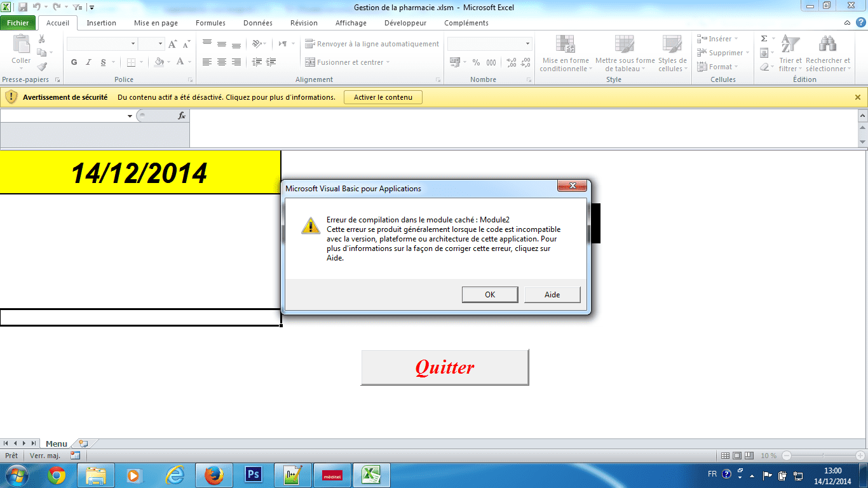Open the font name dropdown
Screen dimensions: 868x488
pos(133,44)
